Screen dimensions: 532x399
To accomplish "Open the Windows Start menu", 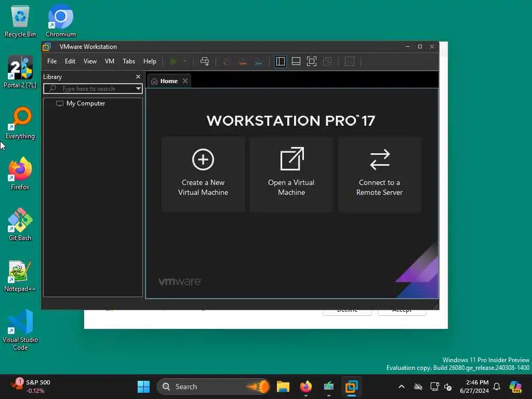I will point(143,387).
